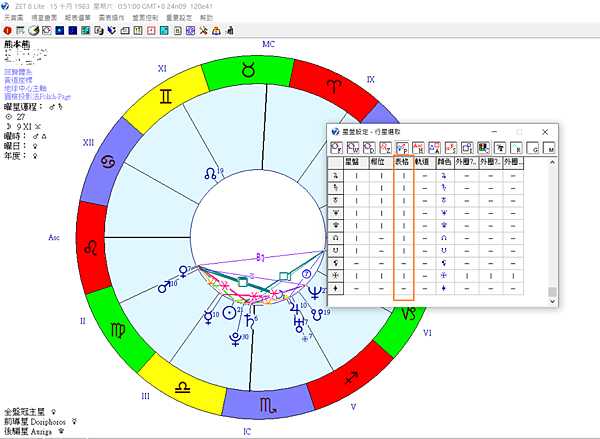Screen dimensions: 600x439
Task: Click the 星盤 column header
Action: click(356, 163)
